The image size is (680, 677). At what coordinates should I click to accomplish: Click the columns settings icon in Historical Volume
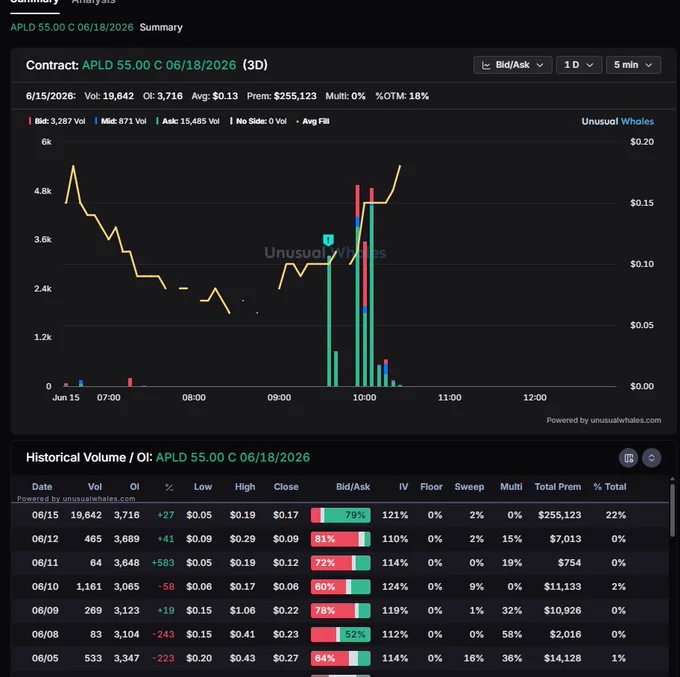(628, 458)
